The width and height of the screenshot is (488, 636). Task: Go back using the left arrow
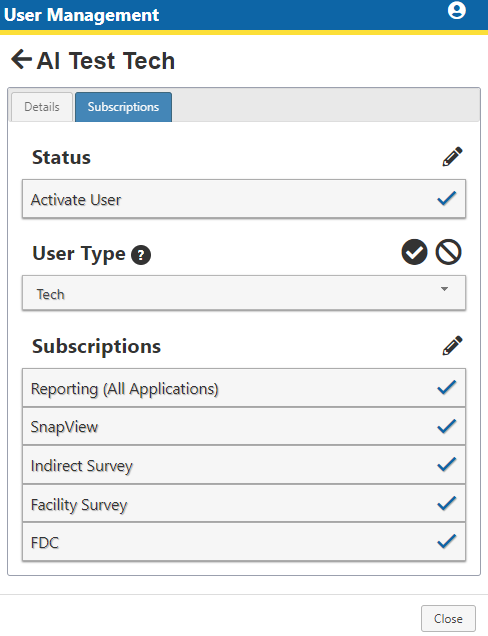(21, 60)
